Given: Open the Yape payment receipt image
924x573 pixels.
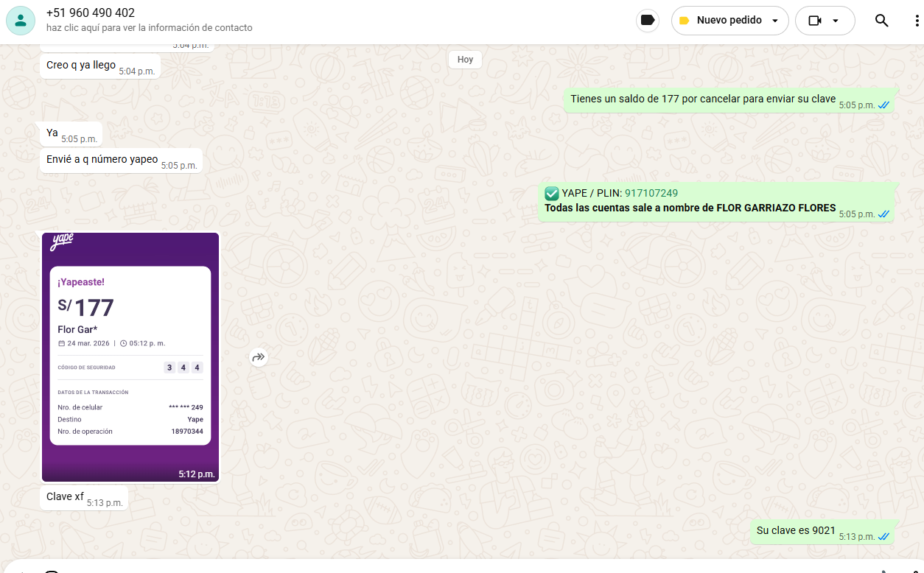Looking at the screenshot, I should (x=130, y=357).
